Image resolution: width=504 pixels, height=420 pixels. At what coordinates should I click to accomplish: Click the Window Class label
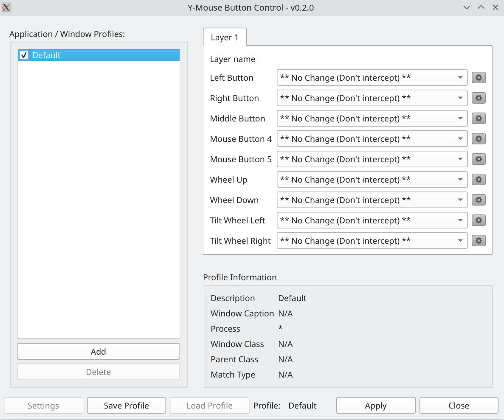237,344
